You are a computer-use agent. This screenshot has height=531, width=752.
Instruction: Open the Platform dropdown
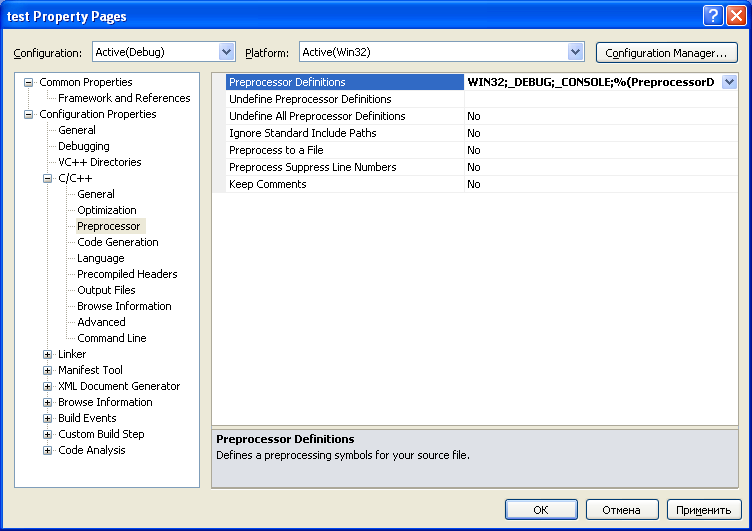tap(575, 52)
